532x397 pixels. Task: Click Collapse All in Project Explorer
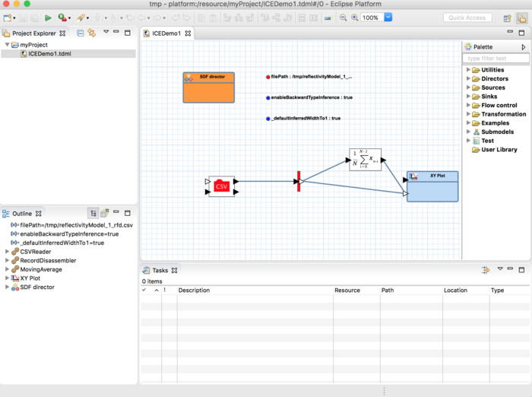coord(81,33)
